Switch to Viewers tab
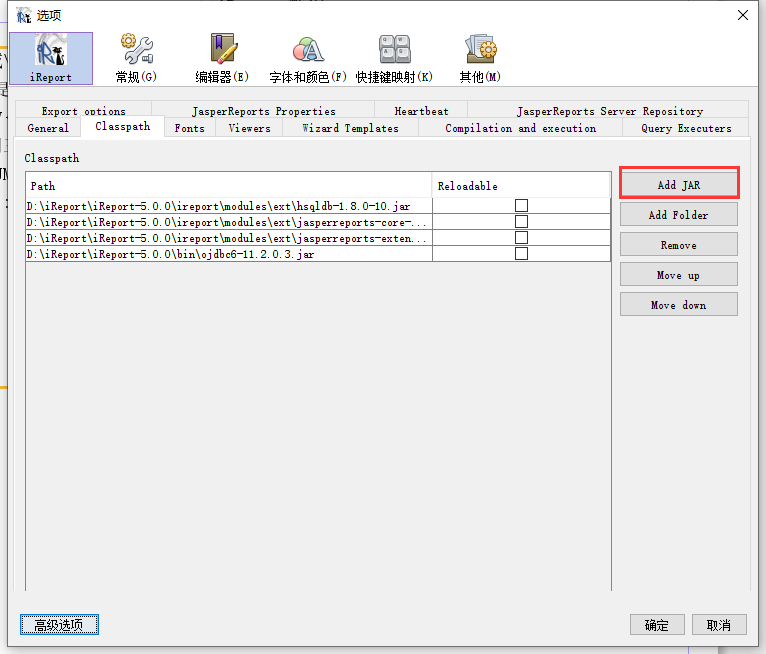This screenshot has height=654, width=766. tap(249, 128)
